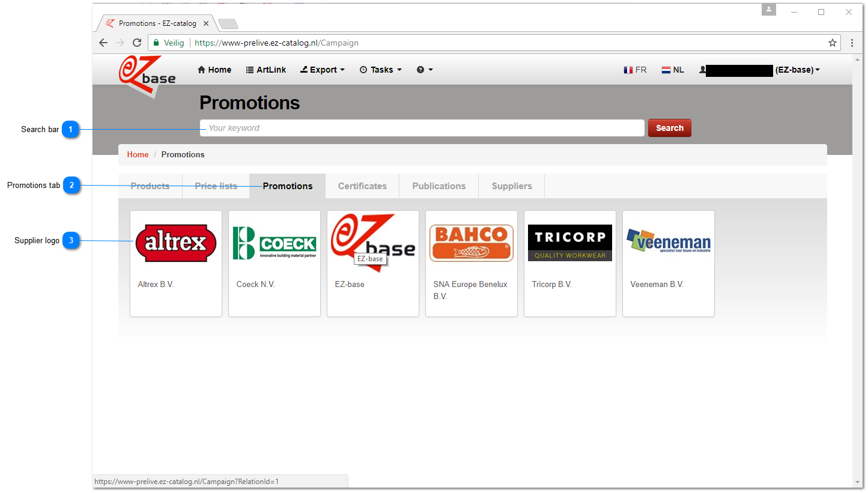Switch to the Suppliers tab
The height and width of the screenshot is (493, 868).
512,186
